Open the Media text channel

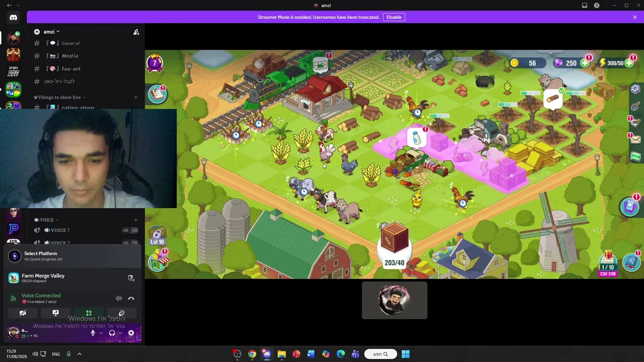tap(86, 56)
